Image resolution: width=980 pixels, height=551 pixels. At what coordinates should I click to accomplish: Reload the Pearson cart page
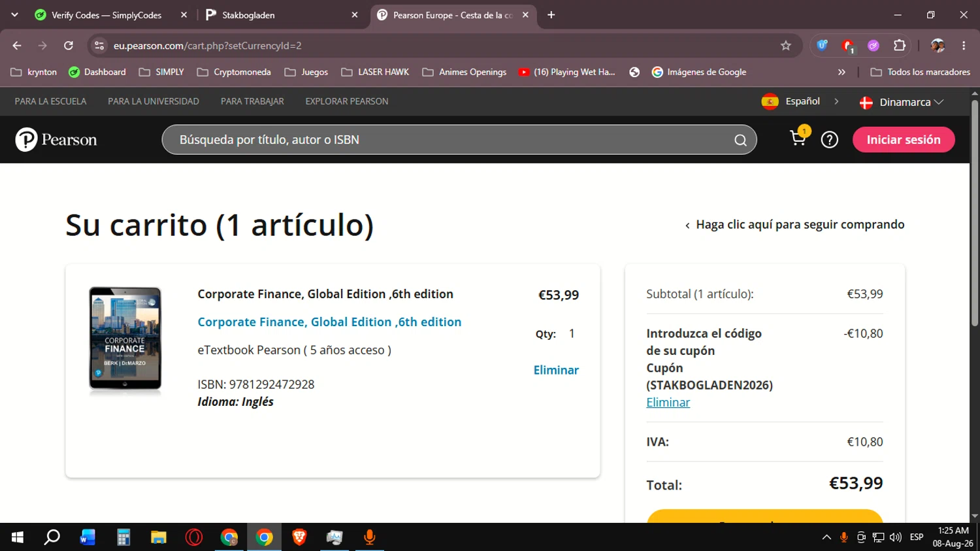(69, 46)
